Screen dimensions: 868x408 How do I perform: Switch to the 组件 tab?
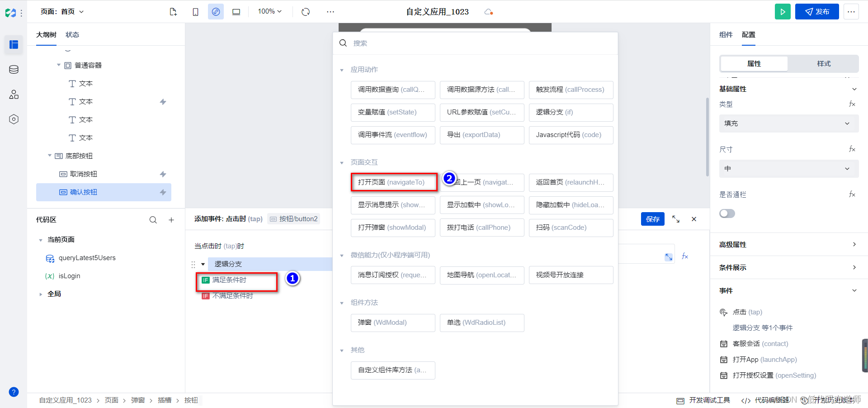(726, 35)
